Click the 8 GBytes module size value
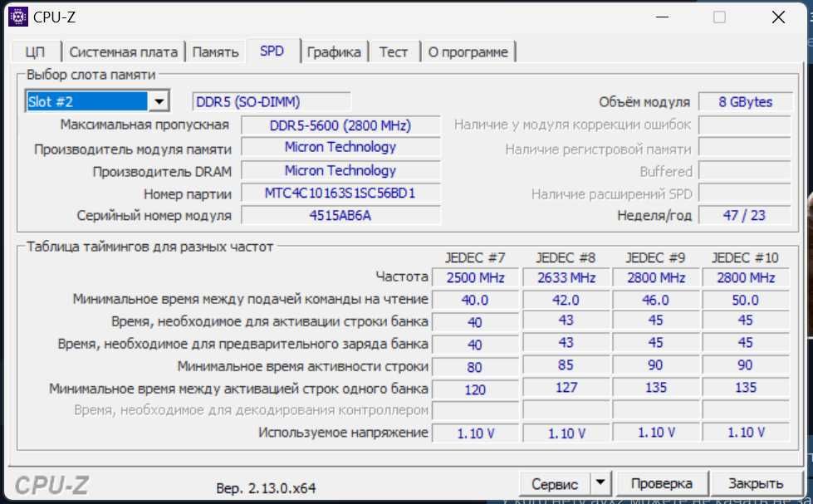 click(745, 101)
